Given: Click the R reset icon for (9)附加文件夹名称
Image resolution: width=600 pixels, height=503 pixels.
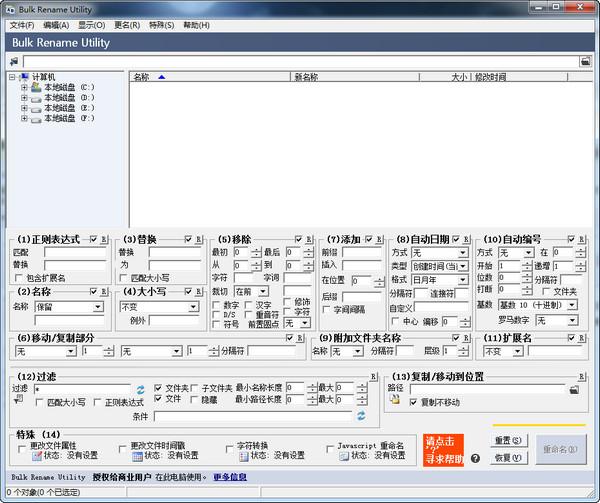Looking at the screenshot, I should click(x=466, y=338).
